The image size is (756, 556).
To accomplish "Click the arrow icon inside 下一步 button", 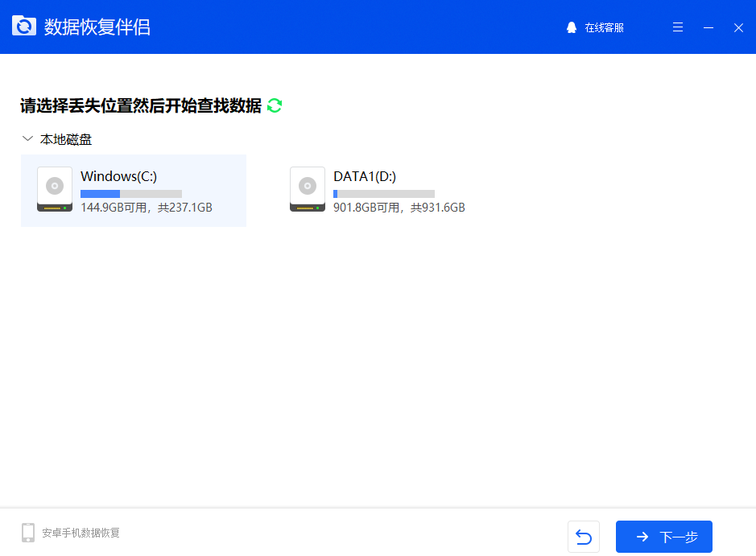I will [642, 537].
